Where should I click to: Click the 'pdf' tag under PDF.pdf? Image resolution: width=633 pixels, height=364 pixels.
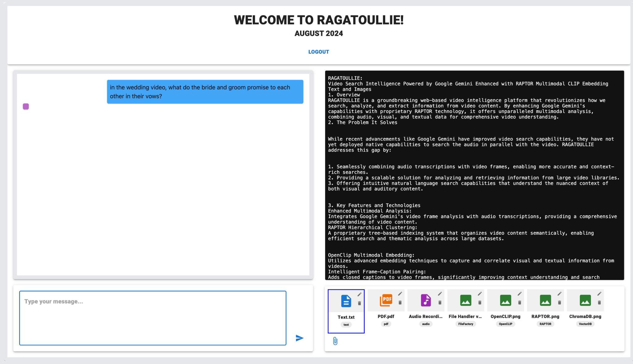(x=386, y=324)
